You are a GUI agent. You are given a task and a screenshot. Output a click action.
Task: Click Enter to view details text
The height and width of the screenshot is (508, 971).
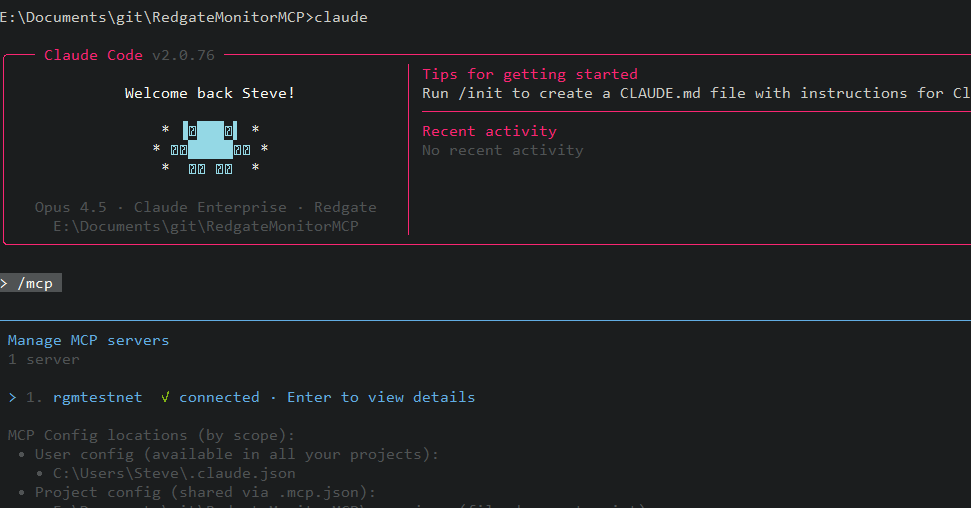click(x=381, y=397)
